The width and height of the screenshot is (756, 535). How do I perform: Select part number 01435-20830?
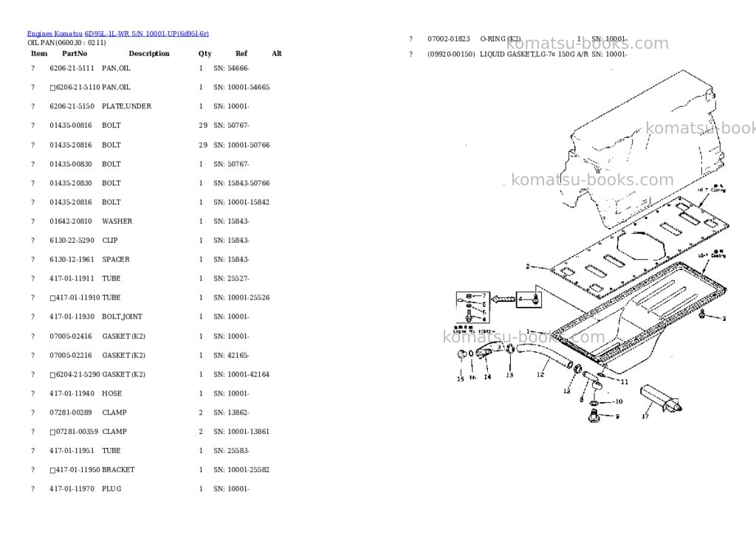70,183
